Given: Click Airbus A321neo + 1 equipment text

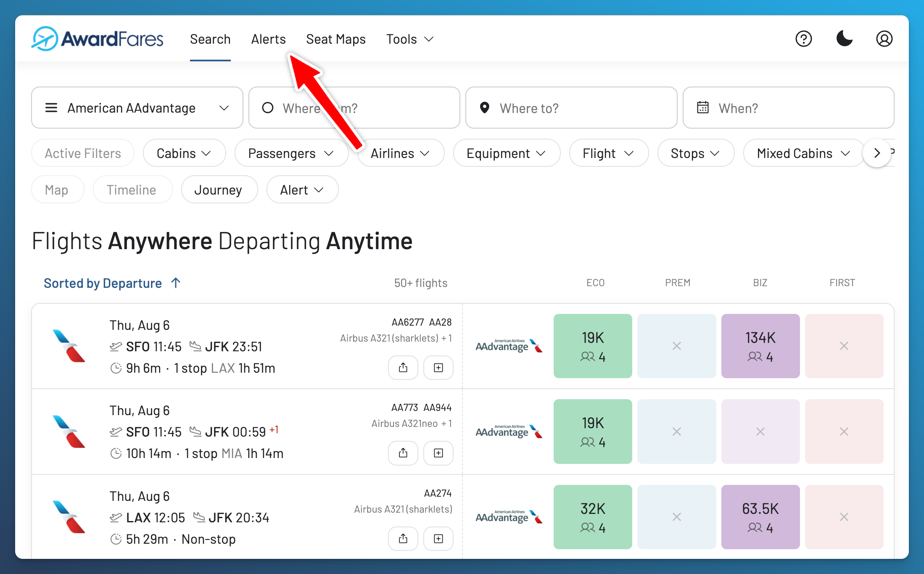Looking at the screenshot, I should point(412,424).
